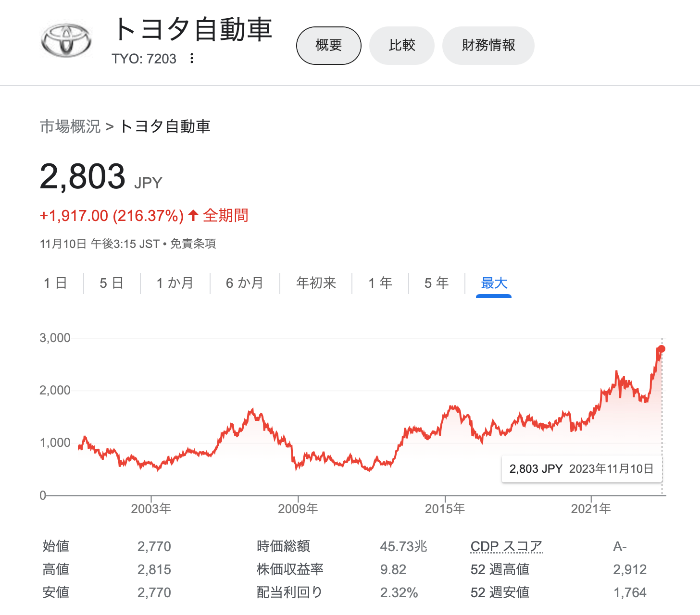Image resolution: width=700 pixels, height=615 pixels.
Task: Click the 2015年 axis label
Action: (445, 508)
